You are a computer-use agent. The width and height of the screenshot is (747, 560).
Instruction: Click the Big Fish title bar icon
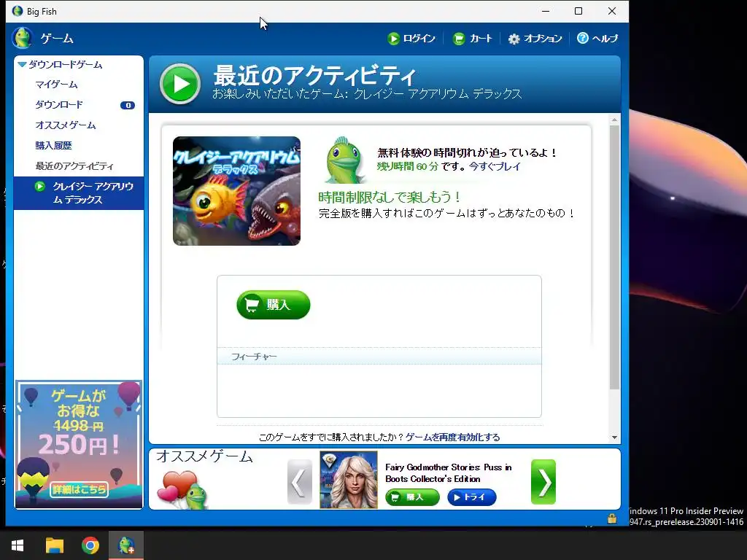(x=18, y=11)
